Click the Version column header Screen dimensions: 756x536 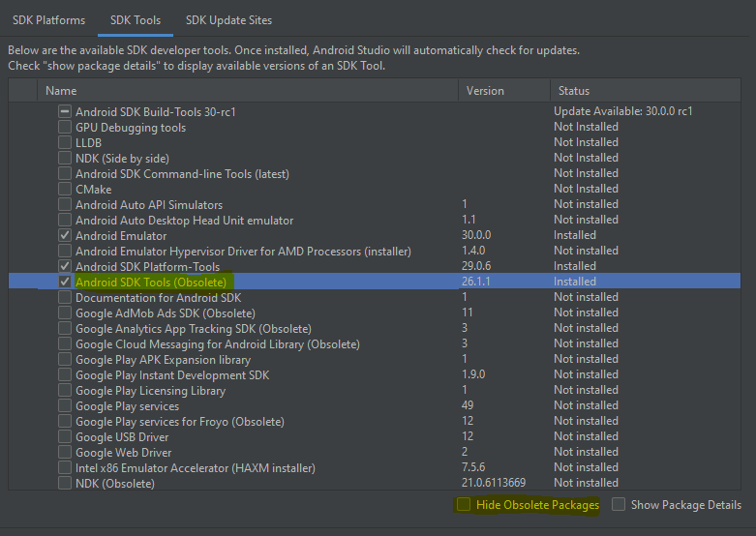click(504, 91)
